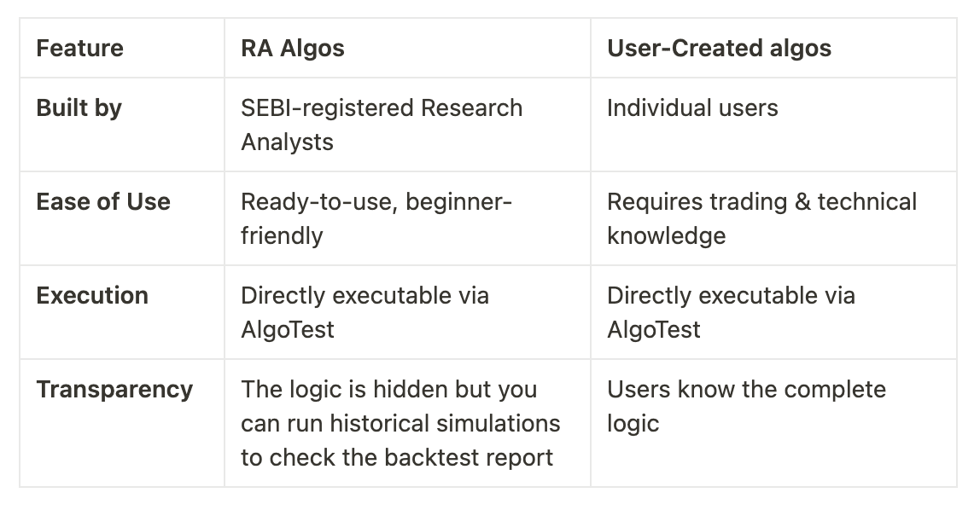This screenshot has height=510, width=980.
Task: Click the word AlgoTest under RA Algos
Action: point(288,329)
